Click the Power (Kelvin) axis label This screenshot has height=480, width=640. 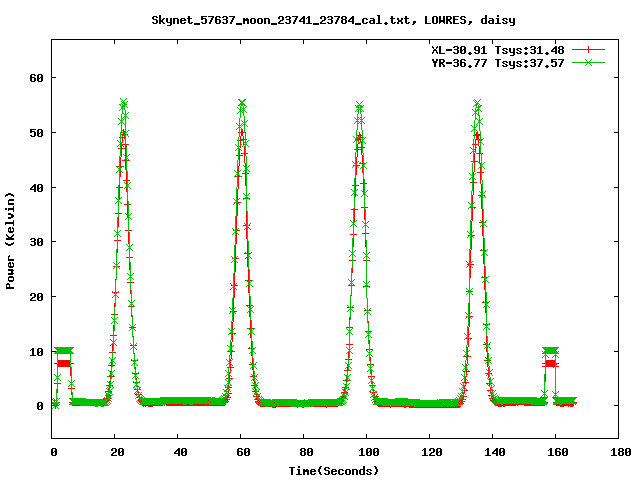(10, 241)
